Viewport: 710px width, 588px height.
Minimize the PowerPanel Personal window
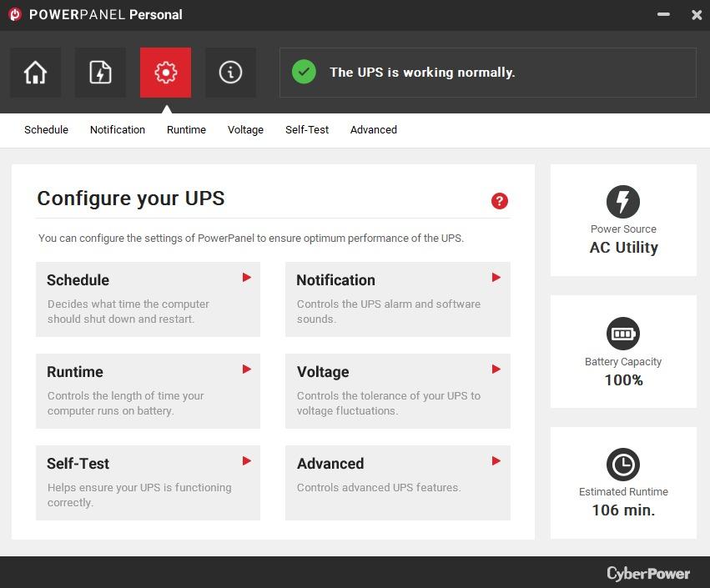pos(663,14)
